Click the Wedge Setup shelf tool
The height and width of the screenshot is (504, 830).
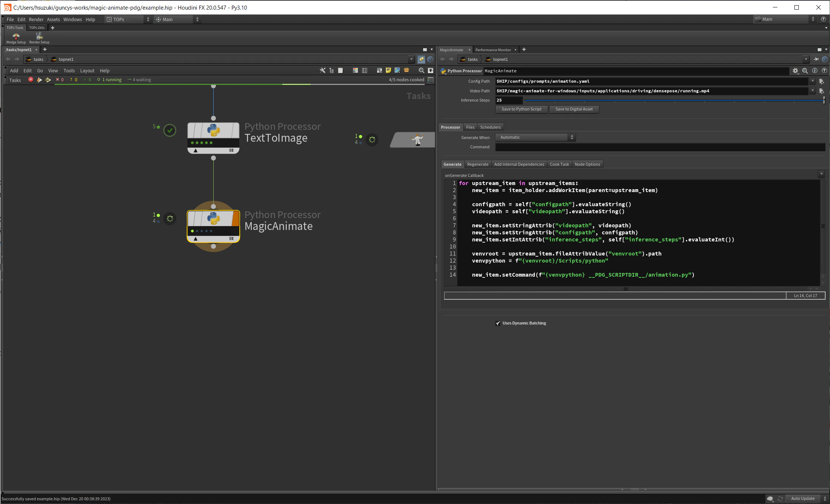pyautogui.click(x=16, y=38)
